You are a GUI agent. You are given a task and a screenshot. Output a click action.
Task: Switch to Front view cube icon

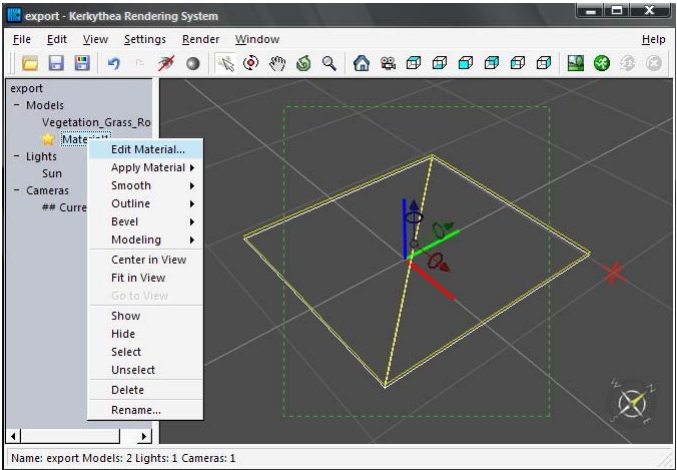click(x=465, y=63)
